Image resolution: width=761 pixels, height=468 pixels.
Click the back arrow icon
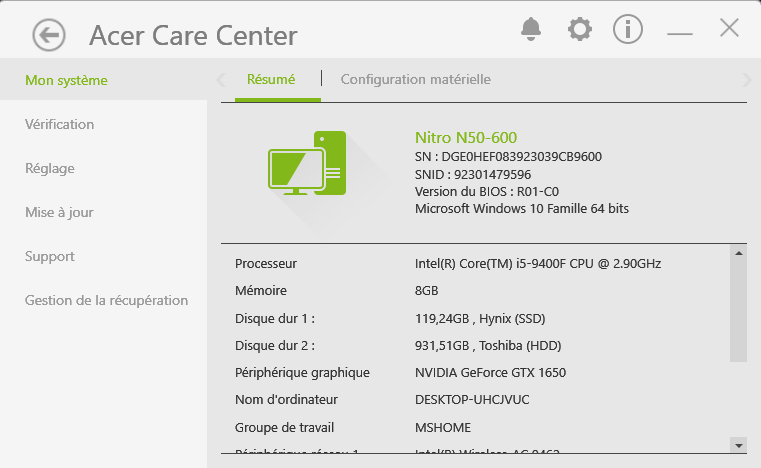48,35
